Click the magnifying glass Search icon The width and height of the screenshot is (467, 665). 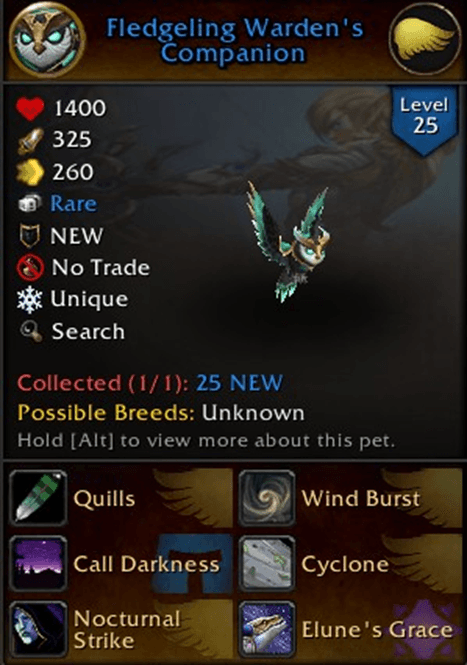click(31, 331)
